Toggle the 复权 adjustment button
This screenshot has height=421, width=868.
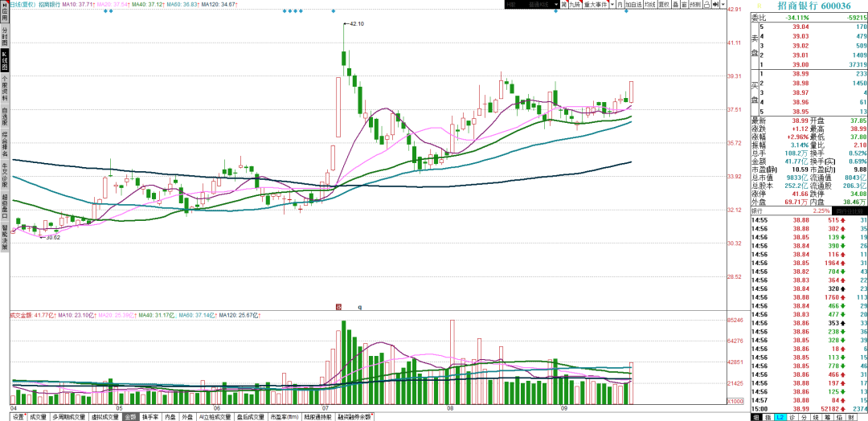pos(665,5)
